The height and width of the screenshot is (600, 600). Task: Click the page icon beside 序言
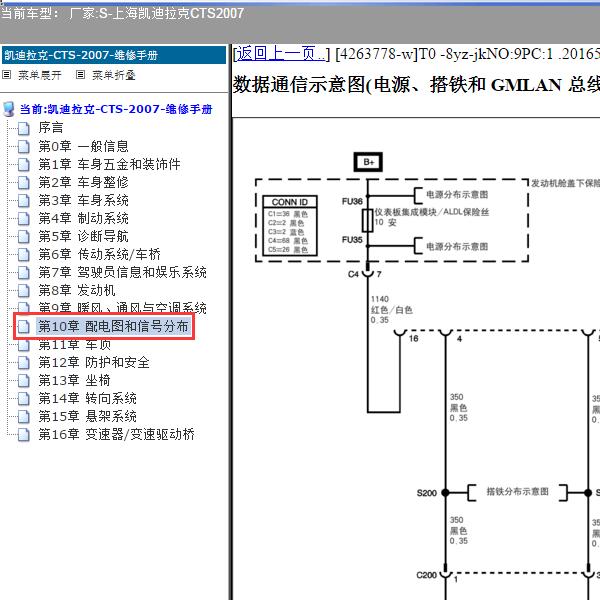click(x=23, y=129)
